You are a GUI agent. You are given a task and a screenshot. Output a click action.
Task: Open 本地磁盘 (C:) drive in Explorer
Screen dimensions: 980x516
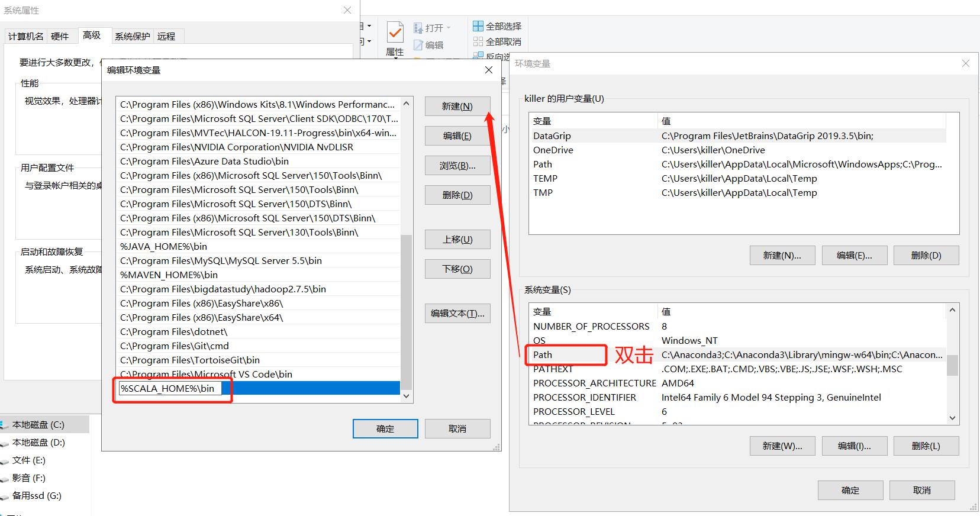click(38, 425)
